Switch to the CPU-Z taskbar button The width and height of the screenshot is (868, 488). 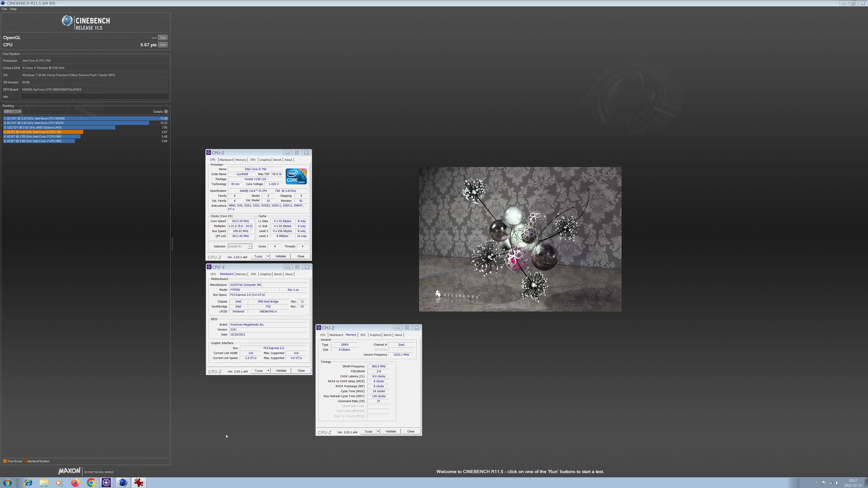pos(106,483)
